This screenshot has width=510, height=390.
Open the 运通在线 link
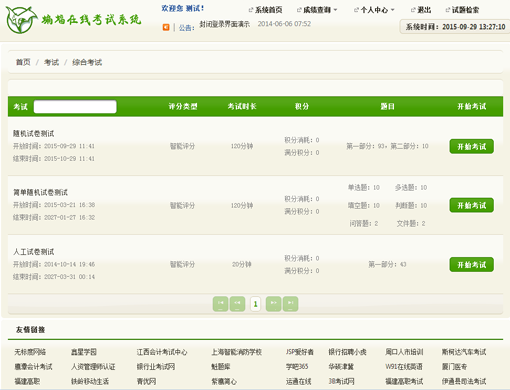[298, 381]
